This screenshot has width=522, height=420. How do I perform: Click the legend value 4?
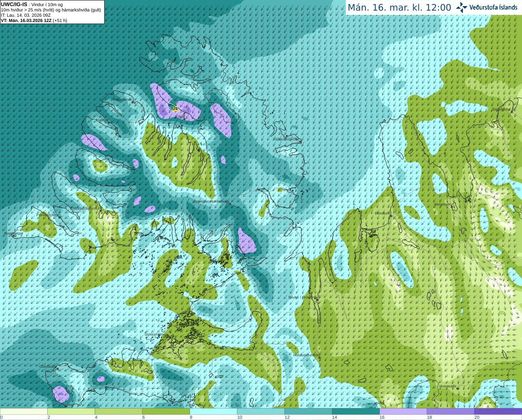tap(96, 418)
